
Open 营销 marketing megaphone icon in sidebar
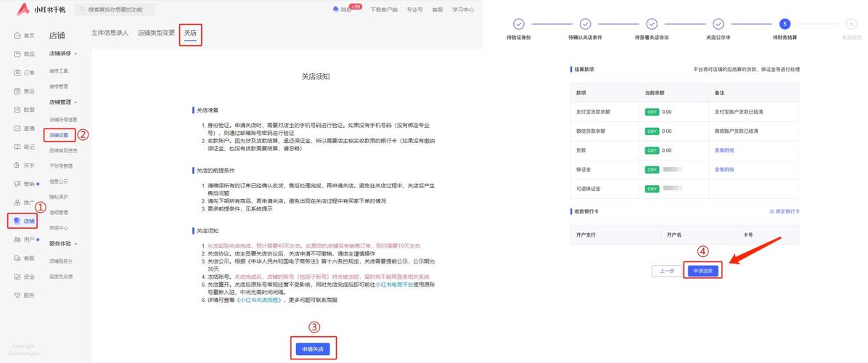click(17, 184)
